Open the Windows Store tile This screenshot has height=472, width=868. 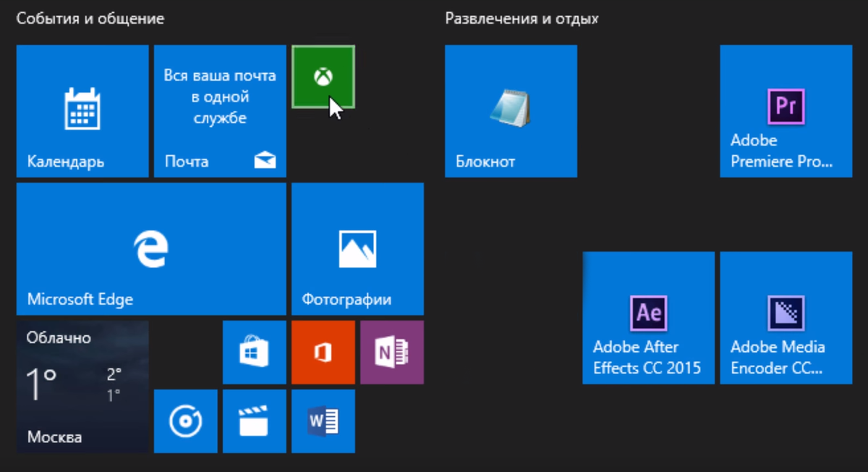tap(255, 353)
